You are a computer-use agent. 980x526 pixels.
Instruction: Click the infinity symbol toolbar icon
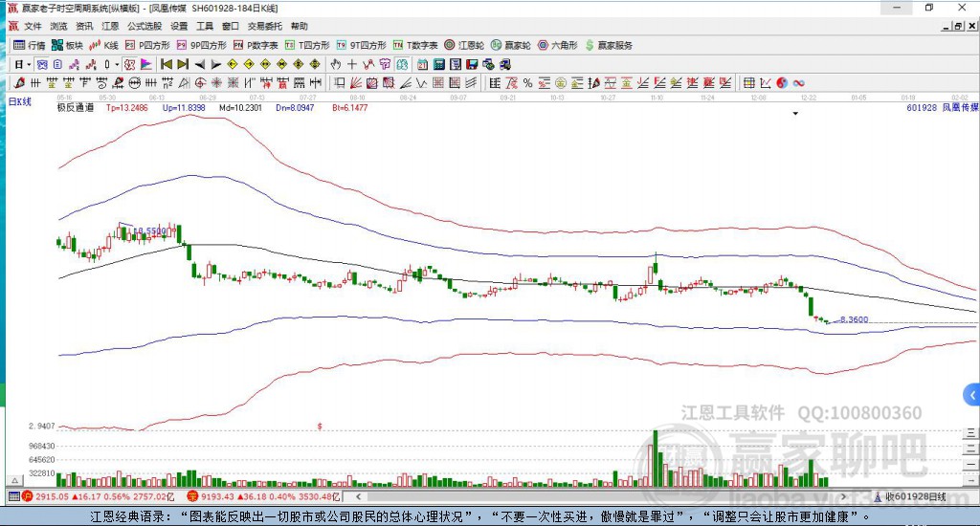pos(798,83)
